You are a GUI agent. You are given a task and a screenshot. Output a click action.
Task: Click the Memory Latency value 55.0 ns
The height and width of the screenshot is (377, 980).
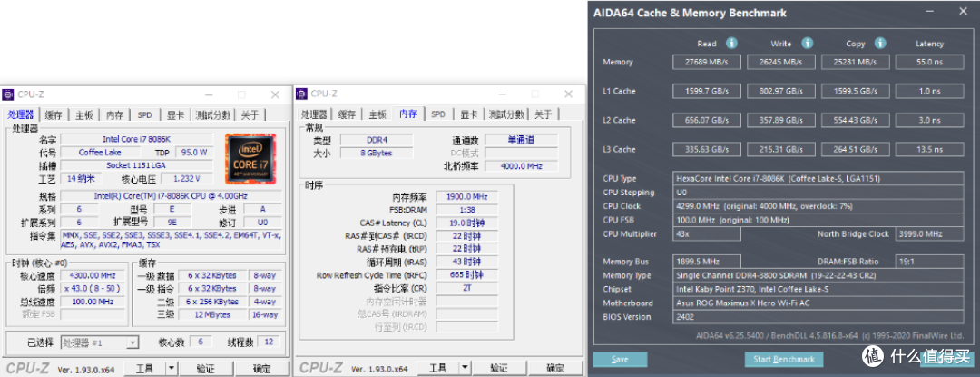(x=929, y=62)
